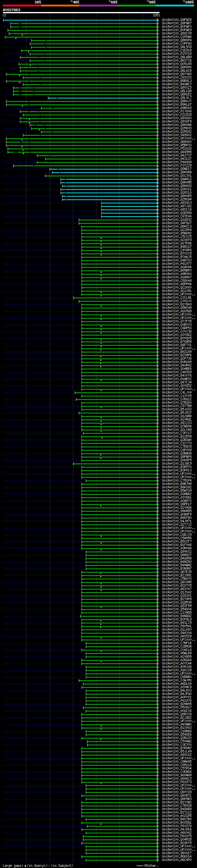Click the red 20% identity legend segment
This screenshot has height=868, width=197.
pyautogui.click(x=22, y=6)
